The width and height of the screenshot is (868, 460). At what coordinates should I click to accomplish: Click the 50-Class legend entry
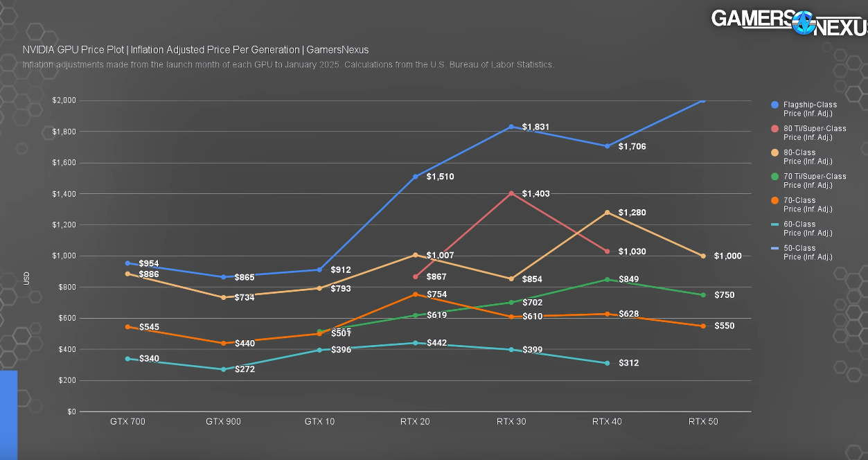(x=802, y=252)
